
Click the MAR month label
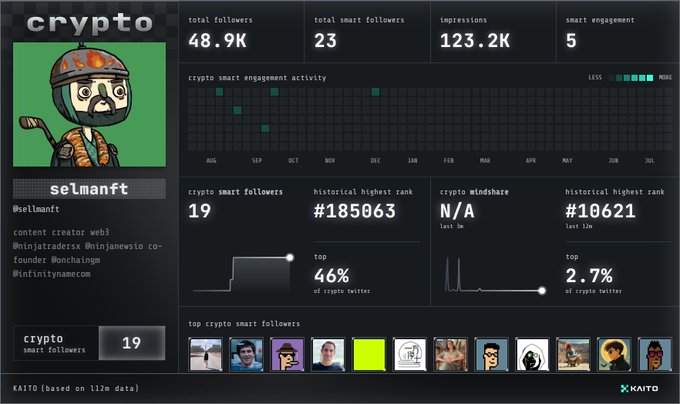tap(485, 160)
